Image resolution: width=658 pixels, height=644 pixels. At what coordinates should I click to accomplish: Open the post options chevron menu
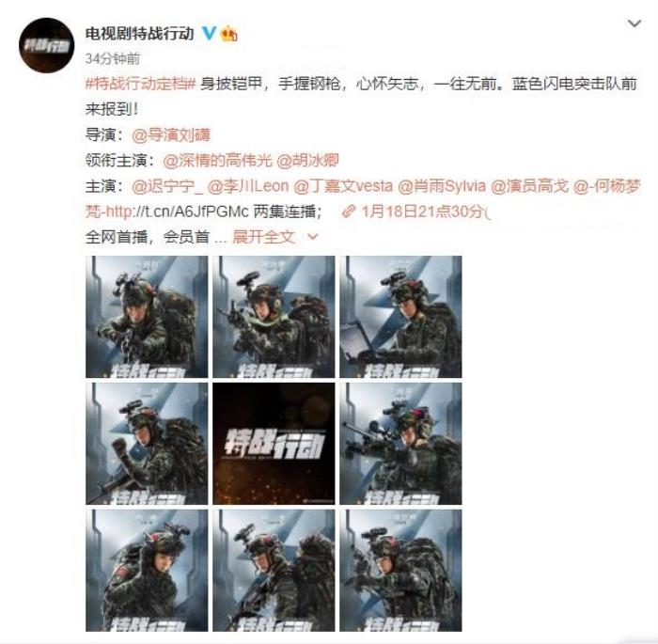click(634, 24)
